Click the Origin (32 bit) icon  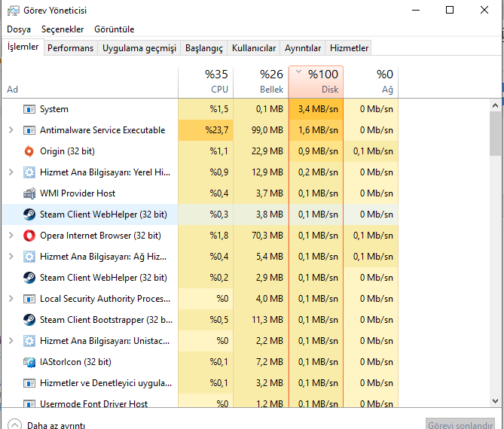(29, 151)
